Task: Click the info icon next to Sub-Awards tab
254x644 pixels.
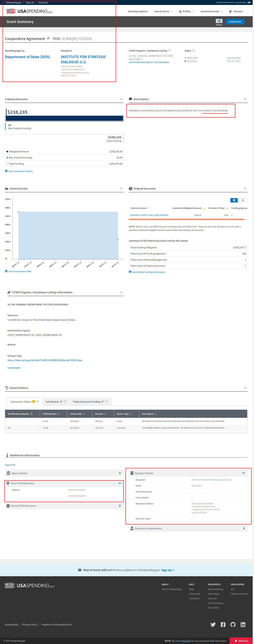Action: (x=65, y=402)
